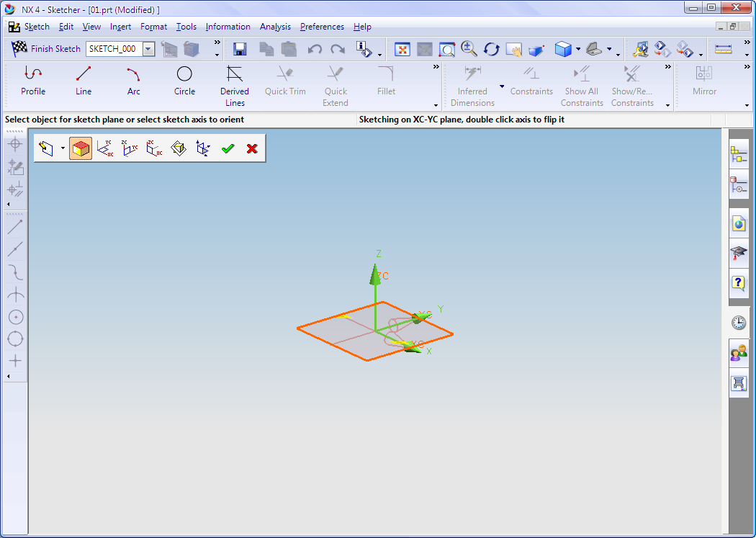Click the Information object icon

pyautogui.click(x=364, y=49)
